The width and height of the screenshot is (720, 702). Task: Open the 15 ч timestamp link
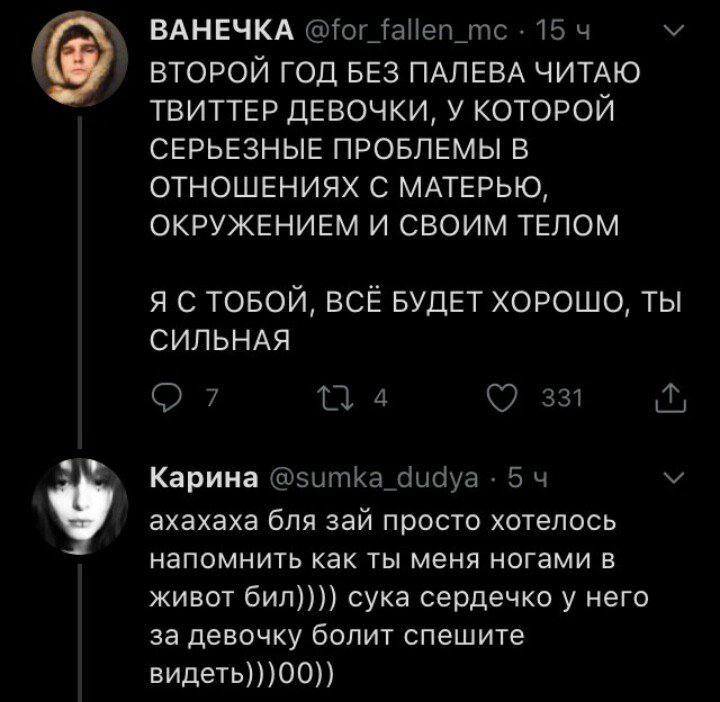coord(524,37)
